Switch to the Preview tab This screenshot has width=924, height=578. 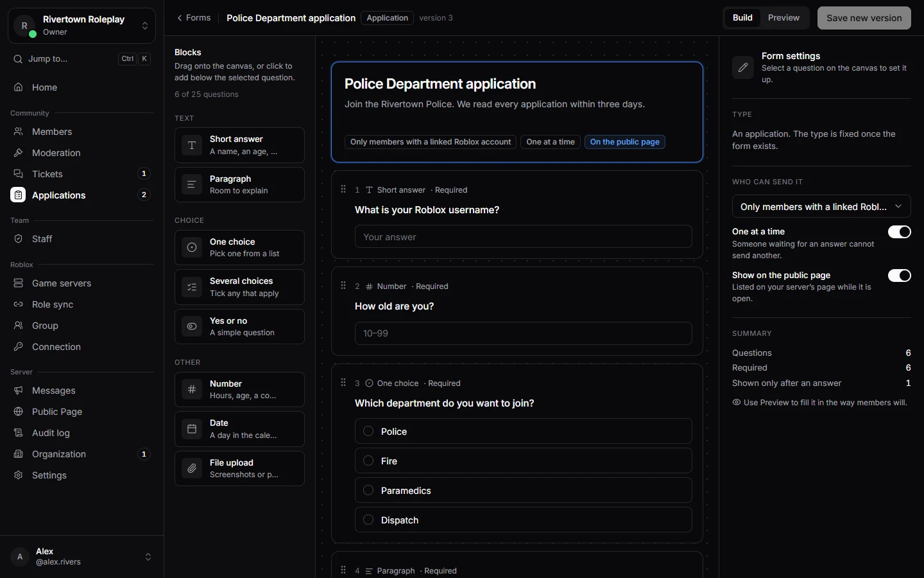pyautogui.click(x=783, y=18)
